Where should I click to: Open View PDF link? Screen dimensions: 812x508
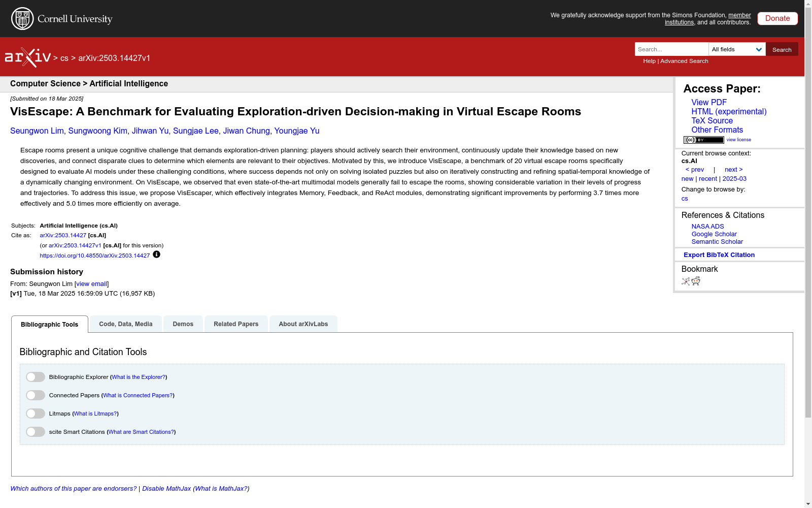pyautogui.click(x=709, y=103)
